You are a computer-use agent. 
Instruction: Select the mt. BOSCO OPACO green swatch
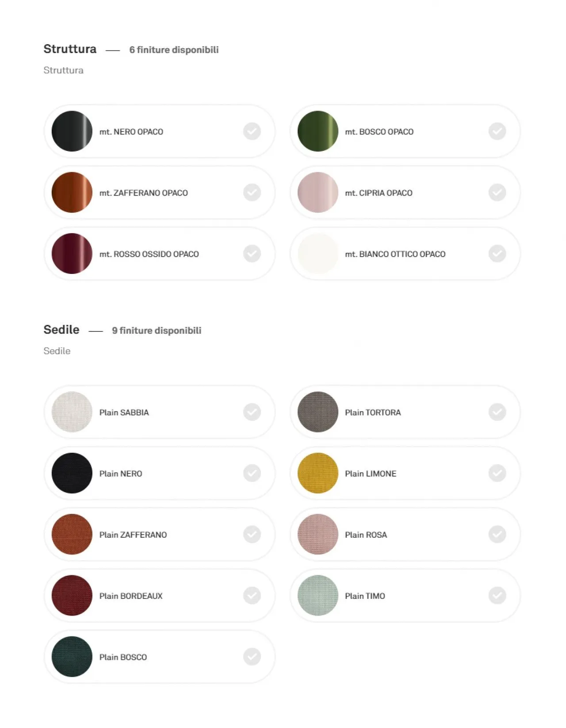pyautogui.click(x=318, y=131)
